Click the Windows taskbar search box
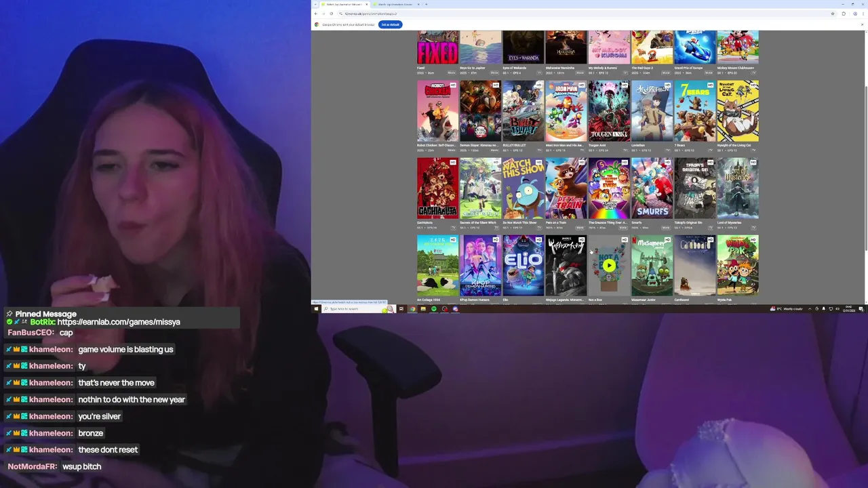868x488 pixels. click(x=358, y=309)
